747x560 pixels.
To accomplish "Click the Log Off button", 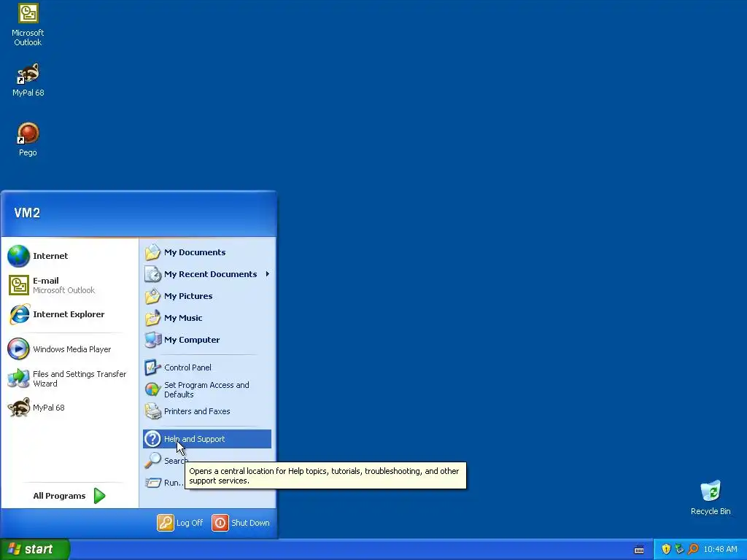I will [180, 523].
